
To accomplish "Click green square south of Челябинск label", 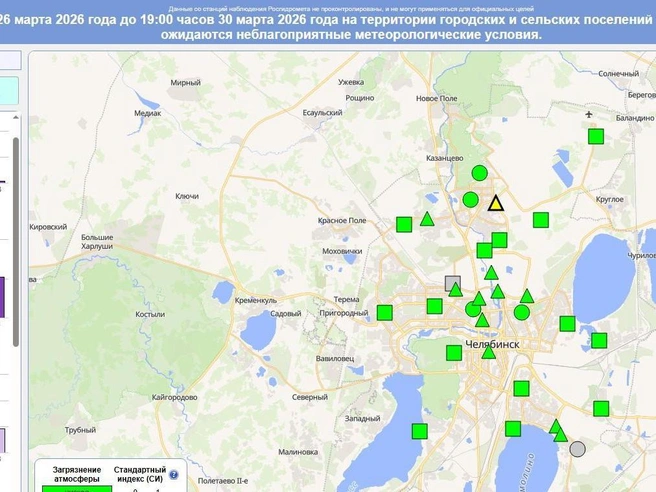I will pos(521,389).
